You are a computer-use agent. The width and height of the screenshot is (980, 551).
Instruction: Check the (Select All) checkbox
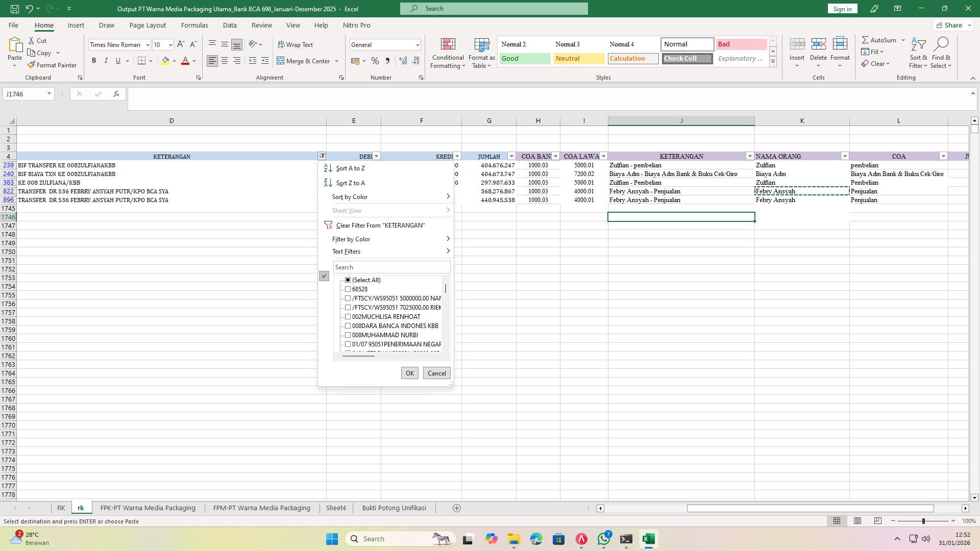tap(348, 280)
